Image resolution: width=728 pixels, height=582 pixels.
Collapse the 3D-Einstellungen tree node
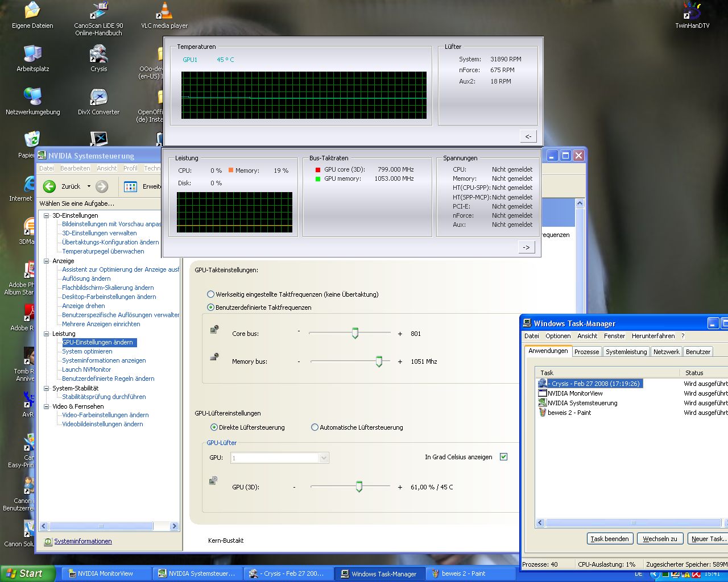47,215
